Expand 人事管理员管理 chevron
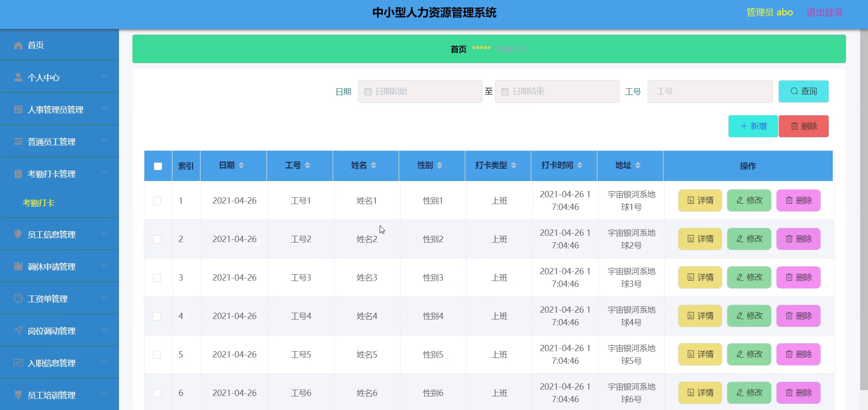The width and height of the screenshot is (868, 410). point(104,108)
